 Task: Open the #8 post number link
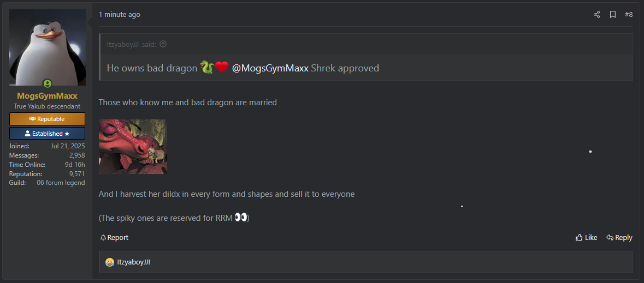coord(628,15)
